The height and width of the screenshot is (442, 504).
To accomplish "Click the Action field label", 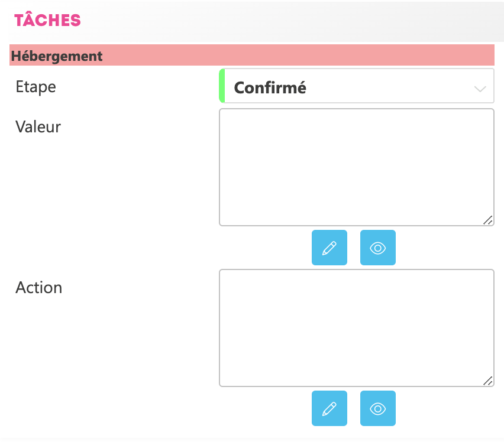I will tap(38, 288).
